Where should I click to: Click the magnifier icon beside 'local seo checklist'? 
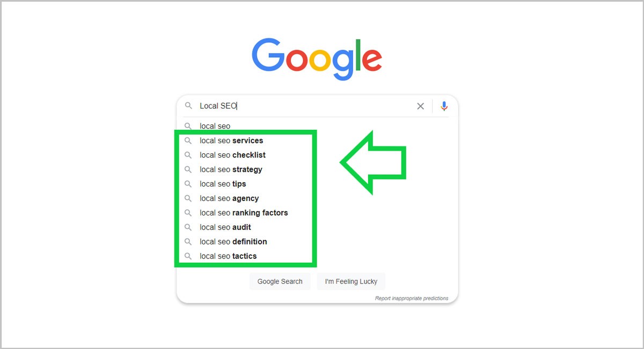pos(188,155)
